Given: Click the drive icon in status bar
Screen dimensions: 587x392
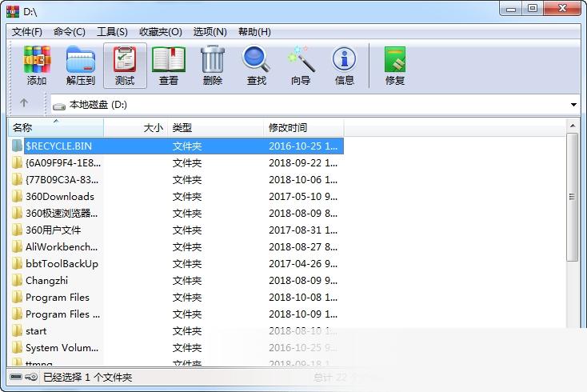Looking at the screenshot, I should pyautogui.click(x=16, y=377).
